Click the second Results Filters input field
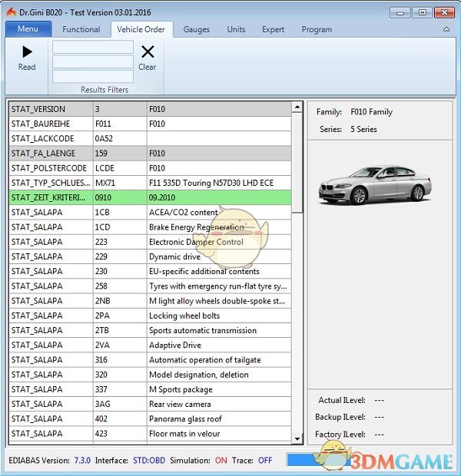Viewport: 461px width, 476px height. pyautogui.click(x=93, y=61)
